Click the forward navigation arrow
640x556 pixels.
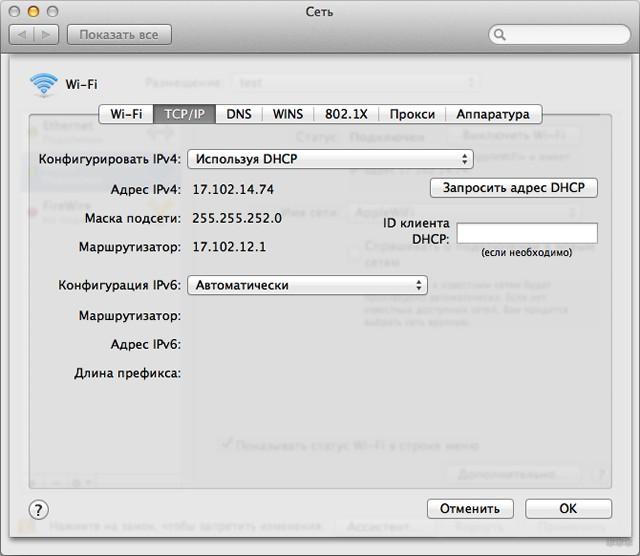pyautogui.click(x=46, y=35)
